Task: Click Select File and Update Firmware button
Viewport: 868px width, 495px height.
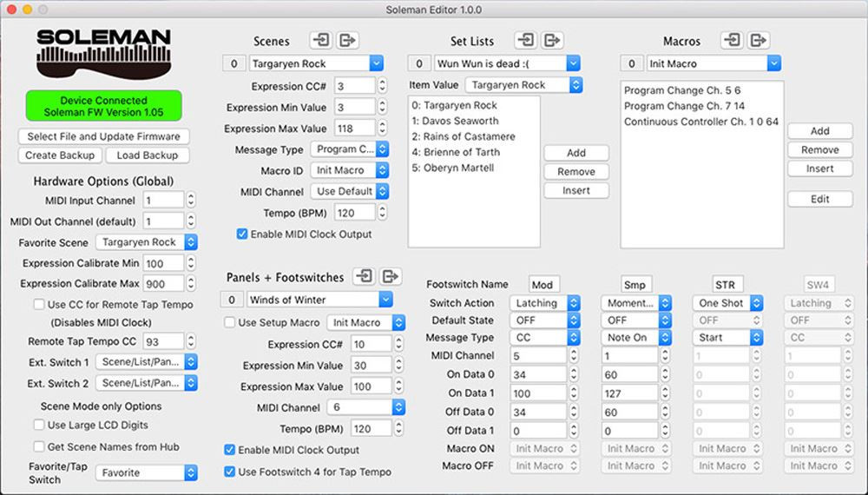Action: (x=103, y=136)
